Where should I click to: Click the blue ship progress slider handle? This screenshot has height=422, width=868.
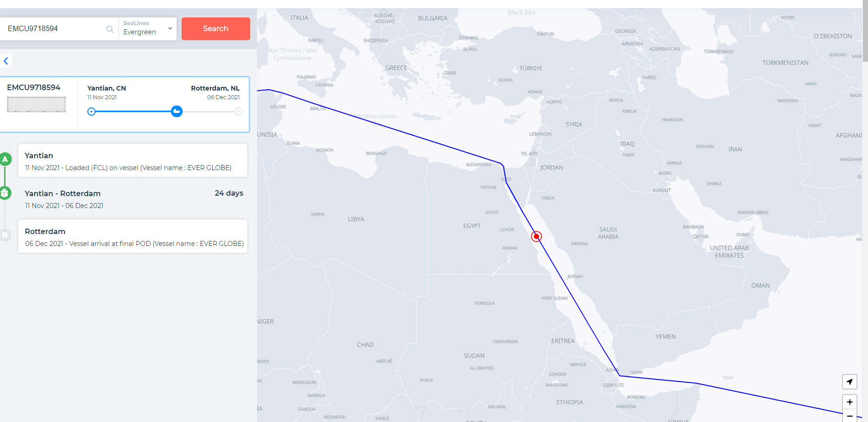tap(177, 111)
